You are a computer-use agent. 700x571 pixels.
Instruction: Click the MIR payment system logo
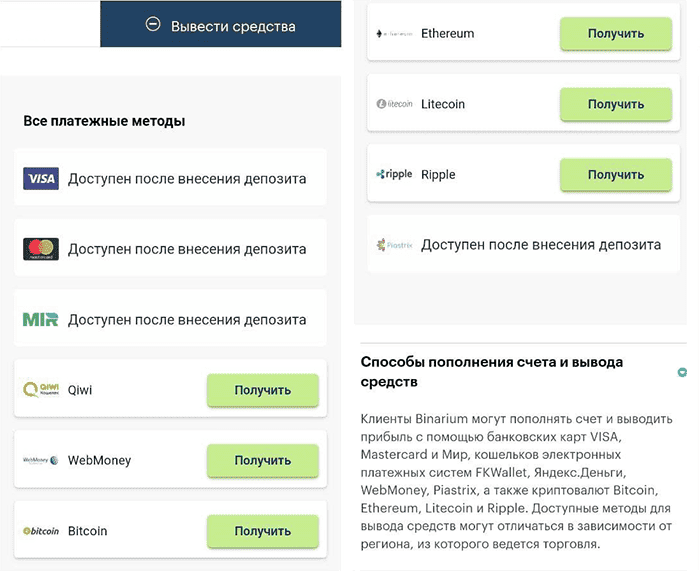[41, 320]
